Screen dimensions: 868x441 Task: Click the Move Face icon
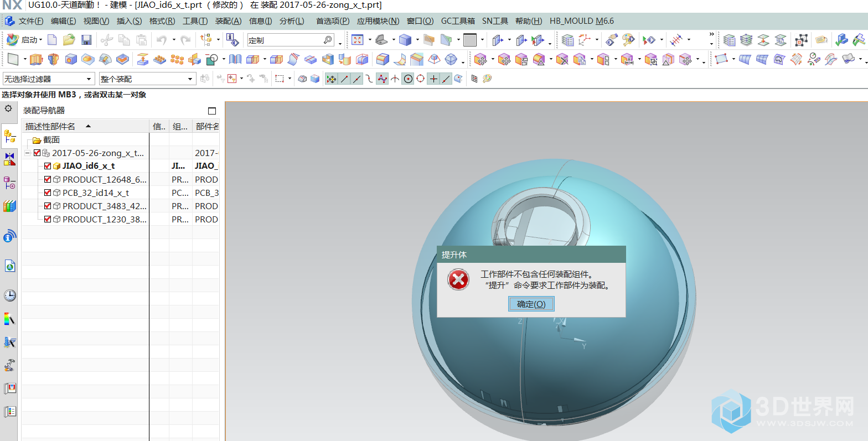click(480, 59)
